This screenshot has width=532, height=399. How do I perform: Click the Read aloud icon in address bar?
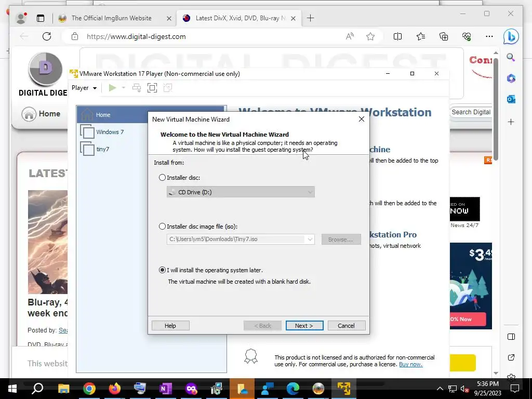350,36
